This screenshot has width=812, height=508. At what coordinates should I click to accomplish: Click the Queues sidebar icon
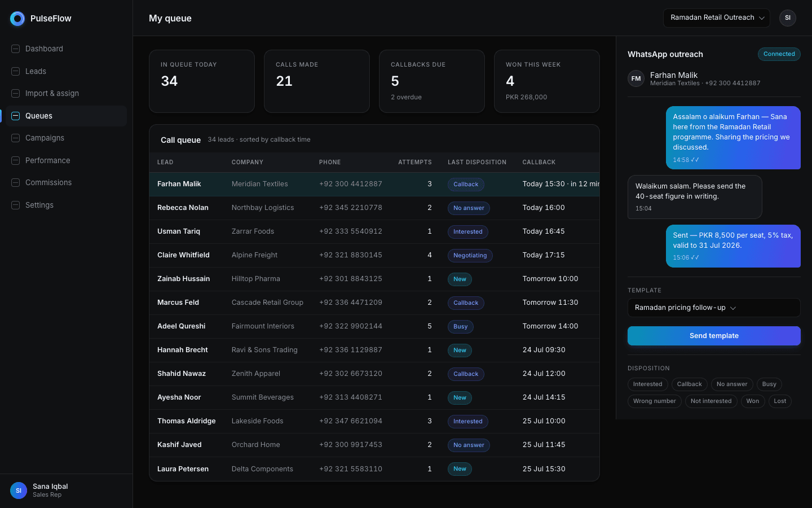(16, 116)
